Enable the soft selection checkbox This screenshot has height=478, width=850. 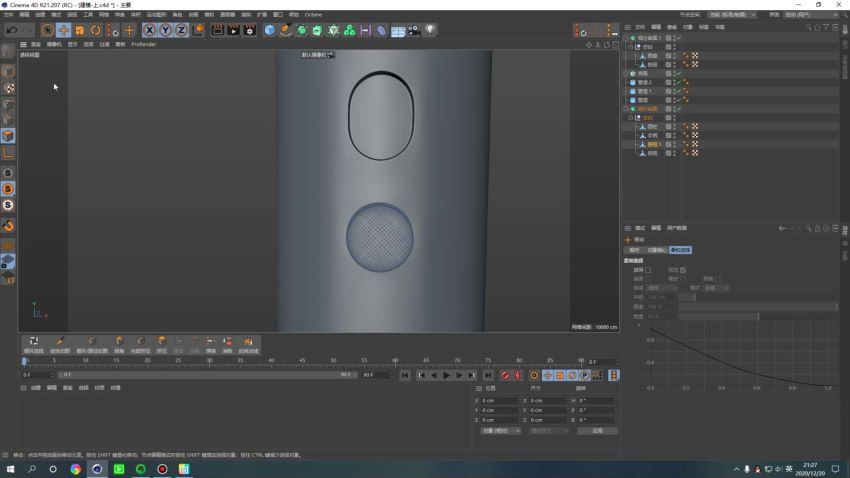point(648,269)
